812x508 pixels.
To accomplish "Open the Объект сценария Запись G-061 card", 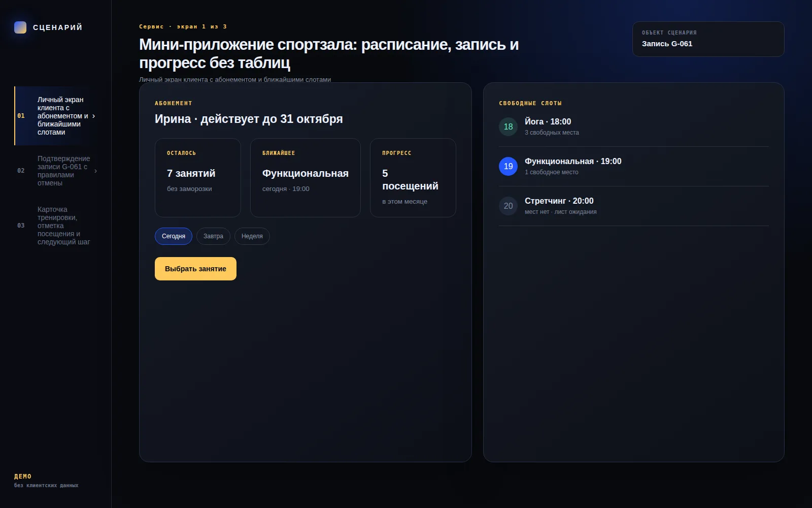I will (708, 39).
